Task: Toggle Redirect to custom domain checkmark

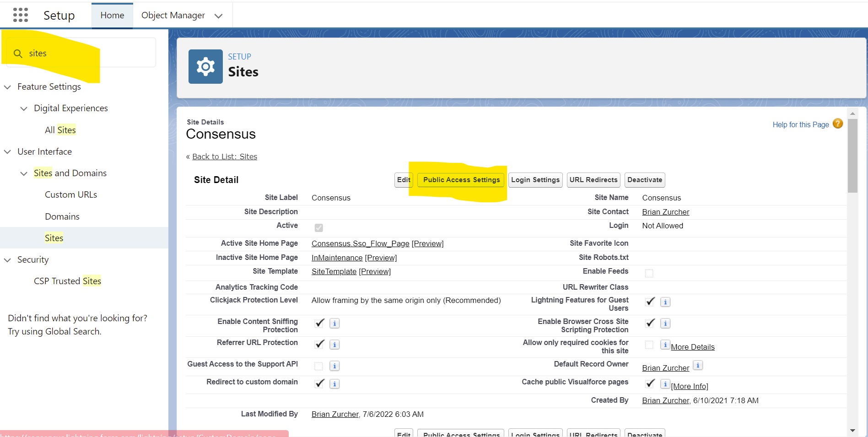Action: coord(319,383)
